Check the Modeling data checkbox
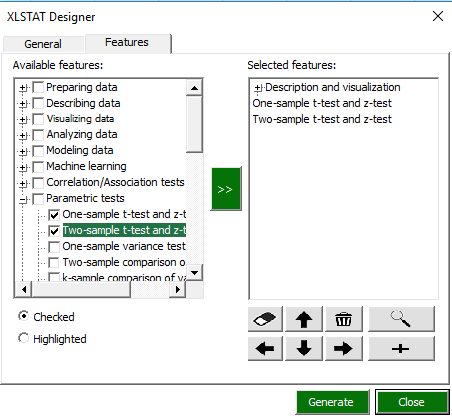Viewport: 452px width, 418px height. point(38,151)
